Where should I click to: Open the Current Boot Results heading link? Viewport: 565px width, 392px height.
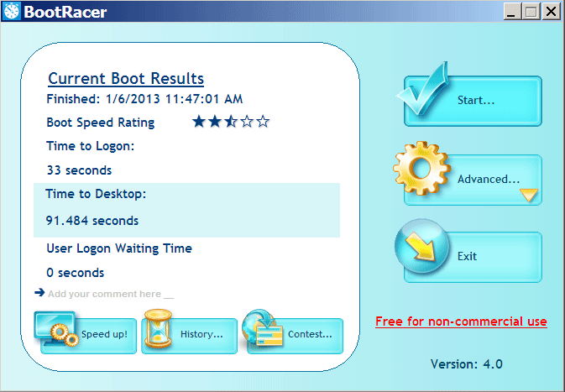pyautogui.click(x=126, y=79)
